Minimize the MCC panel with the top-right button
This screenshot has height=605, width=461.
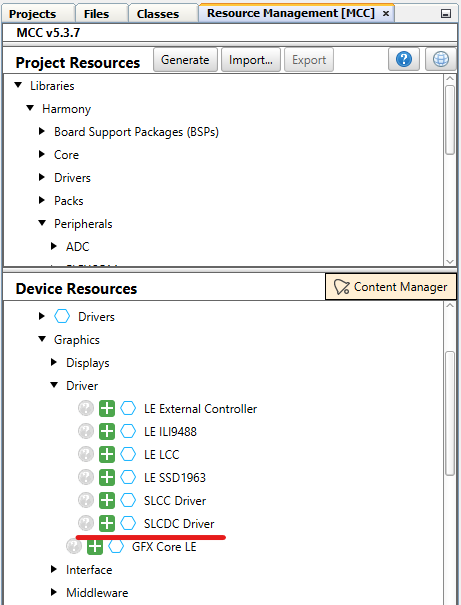pyautogui.click(x=446, y=14)
